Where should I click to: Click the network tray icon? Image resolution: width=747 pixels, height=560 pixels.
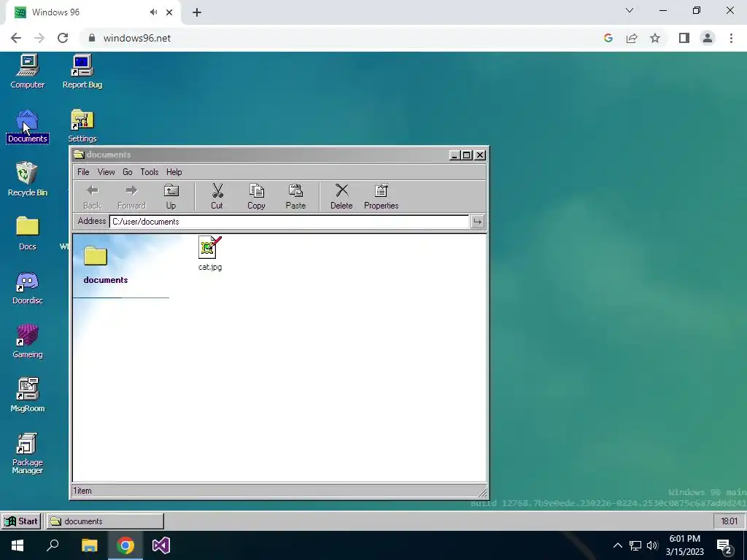pyautogui.click(x=635, y=545)
